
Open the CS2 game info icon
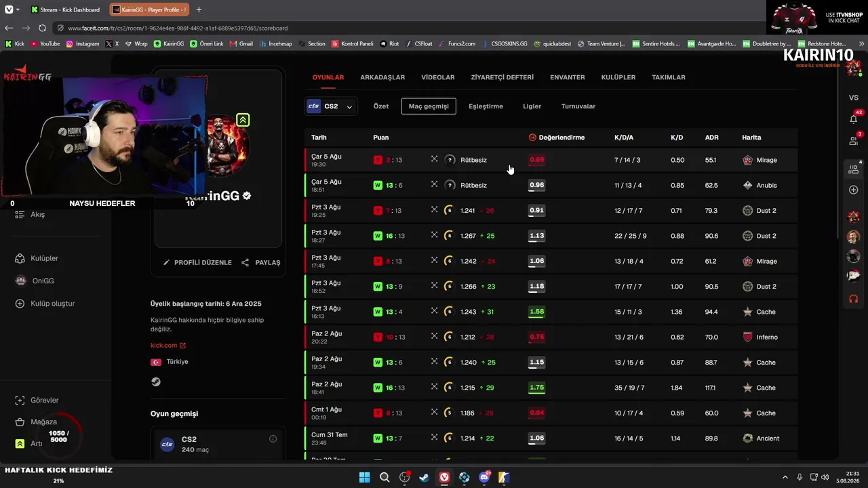[273, 439]
